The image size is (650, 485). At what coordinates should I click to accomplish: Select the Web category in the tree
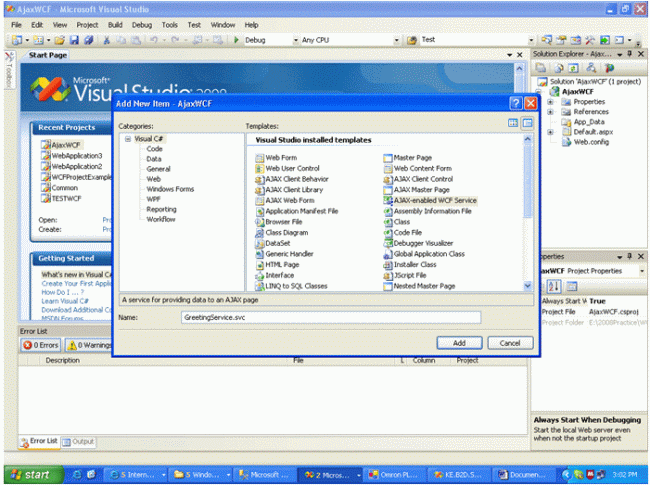tap(153, 179)
